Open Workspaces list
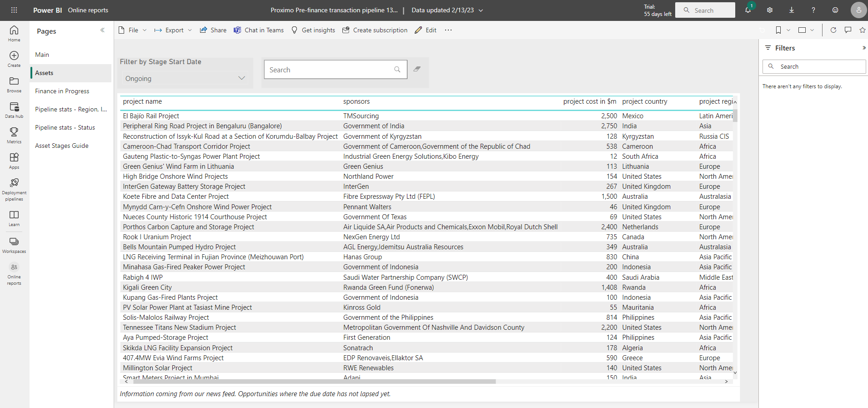Image resolution: width=868 pixels, height=408 pixels. coord(14,245)
